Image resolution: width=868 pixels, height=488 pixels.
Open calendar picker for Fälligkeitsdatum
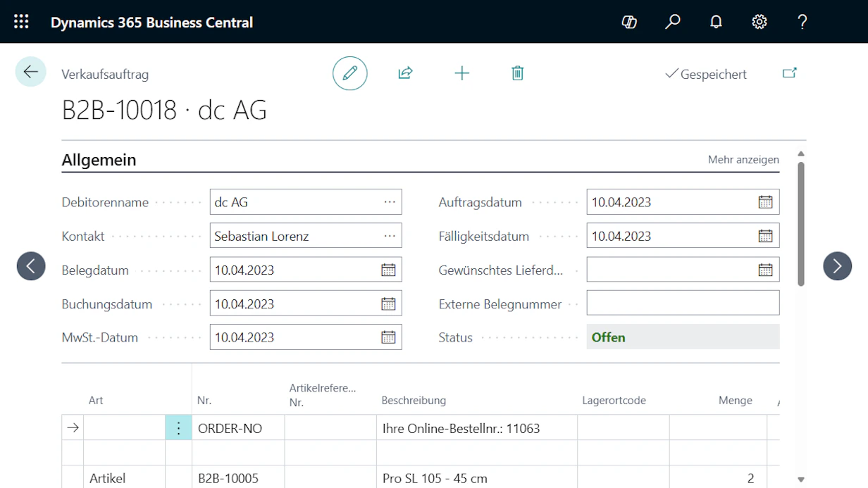765,236
